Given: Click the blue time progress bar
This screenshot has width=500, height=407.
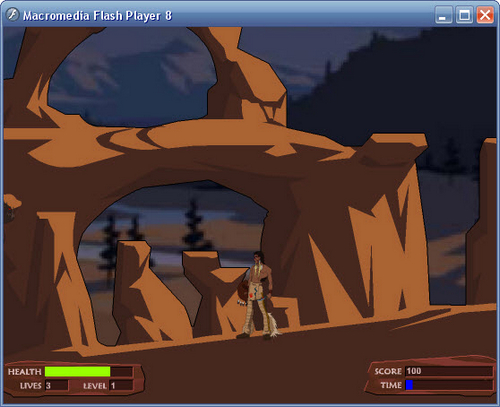Looking at the screenshot, I should pyautogui.click(x=409, y=385).
